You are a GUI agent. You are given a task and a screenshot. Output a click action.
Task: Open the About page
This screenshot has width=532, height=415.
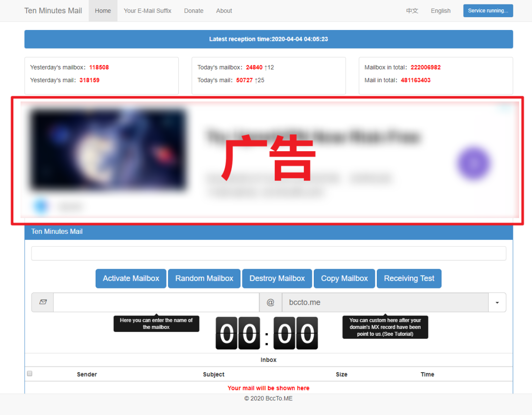pyautogui.click(x=224, y=11)
